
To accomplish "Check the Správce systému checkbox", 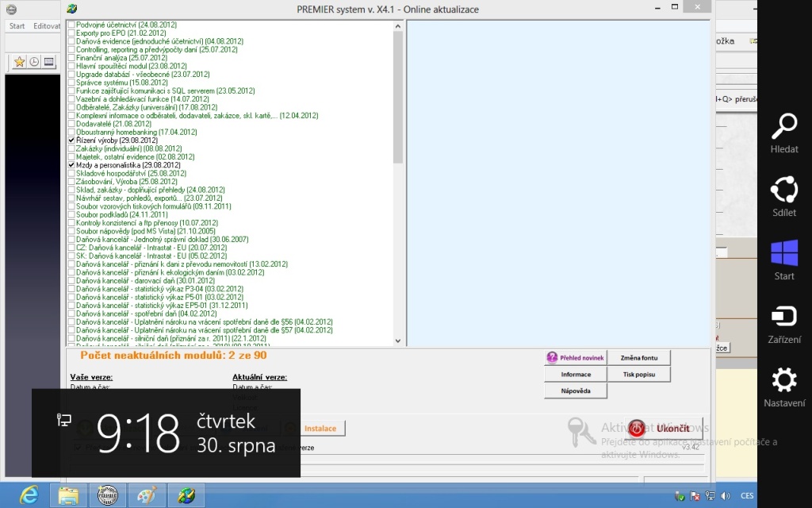I will [71, 83].
